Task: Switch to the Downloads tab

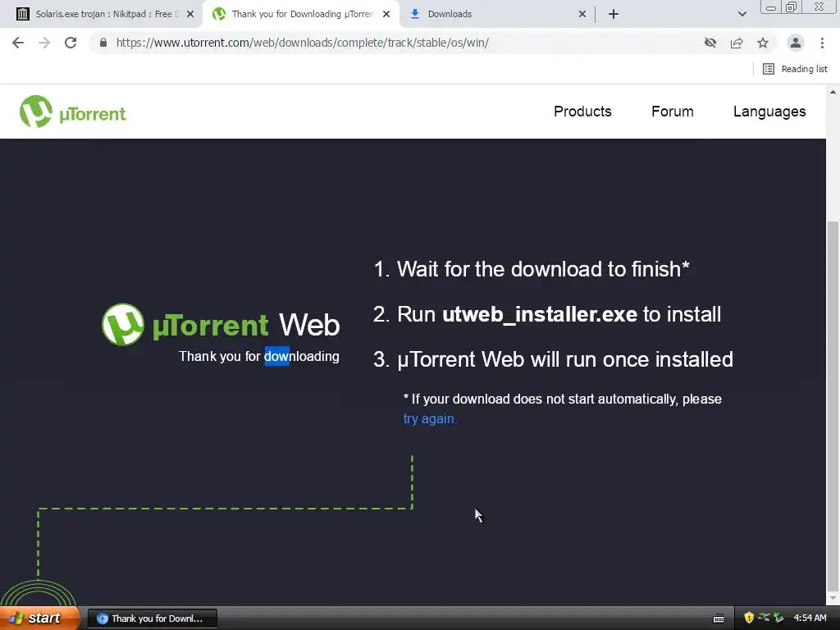Action: tap(498, 14)
